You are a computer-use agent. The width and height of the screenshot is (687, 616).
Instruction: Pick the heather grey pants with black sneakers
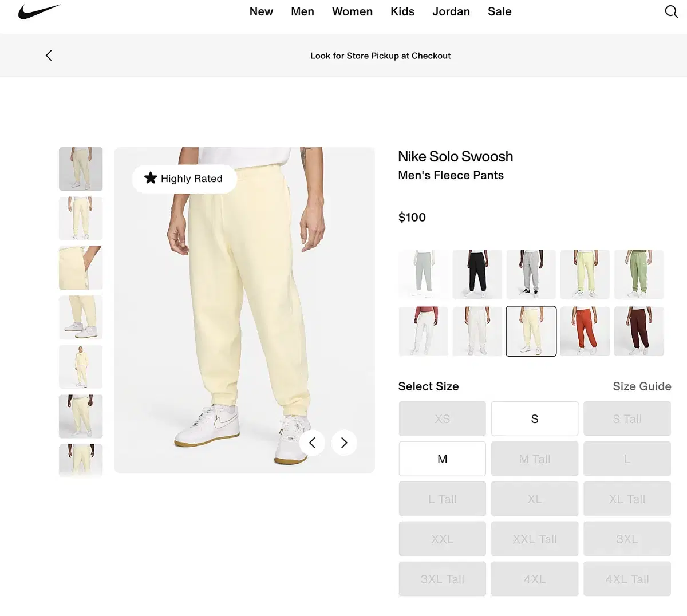click(531, 274)
